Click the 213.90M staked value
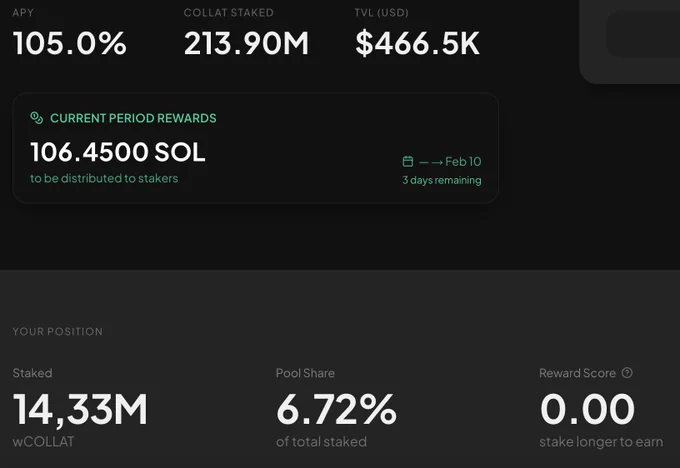680x468 pixels. pyautogui.click(x=246, y=43)
